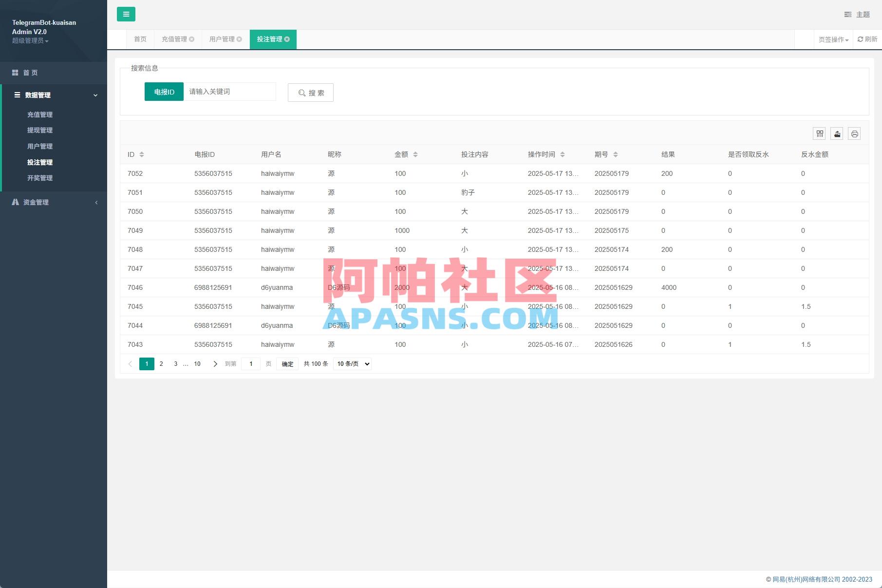Select the 首页 dashboard icon in the sidebar
Screen dimensions: 882x588
[x=15, y=72]
